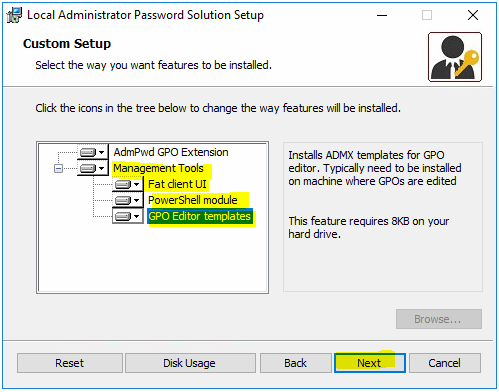
Task: Select the Fat client UI feature label
Action: point(177,184)
